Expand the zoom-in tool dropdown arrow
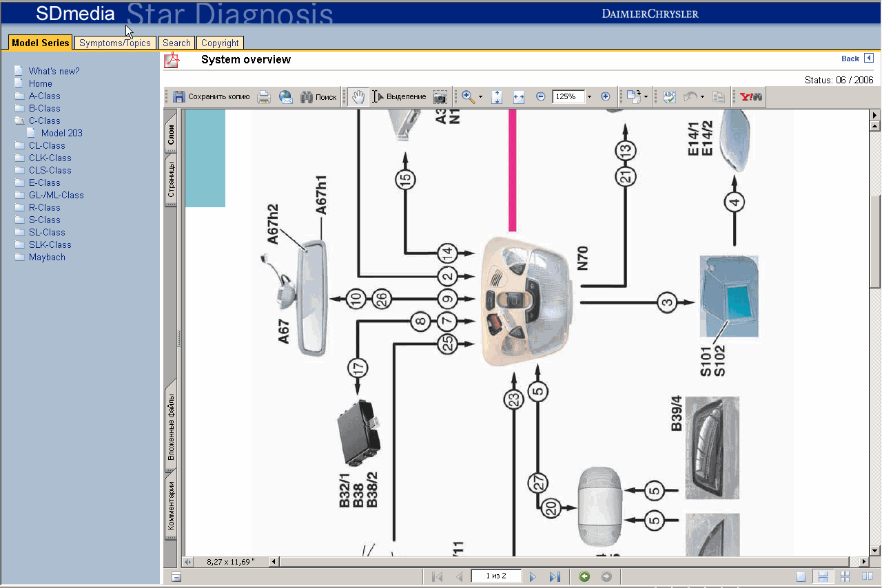This screenshot has height=588, width=882. point(480,97)
